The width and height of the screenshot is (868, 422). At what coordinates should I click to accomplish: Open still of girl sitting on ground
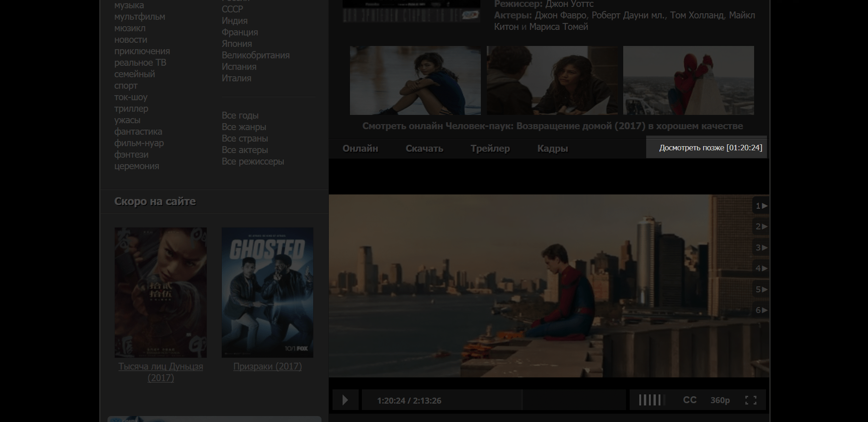(415, 80)
